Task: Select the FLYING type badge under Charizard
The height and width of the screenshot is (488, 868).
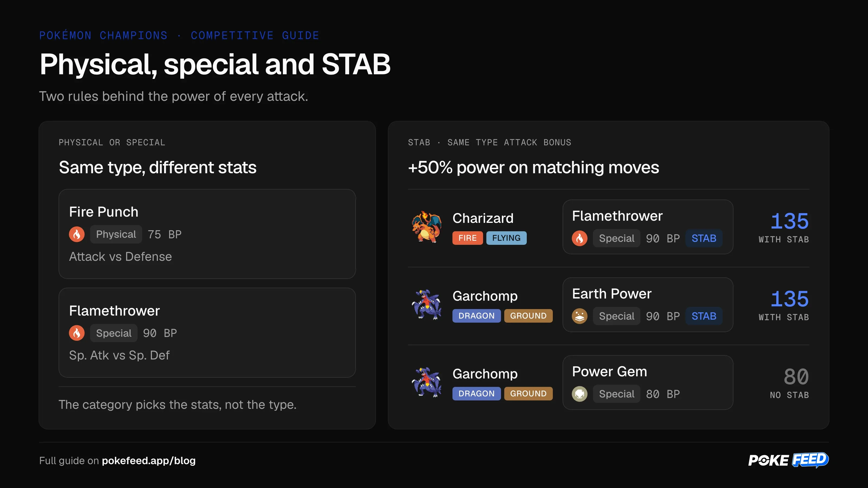Action: [506, 238]
